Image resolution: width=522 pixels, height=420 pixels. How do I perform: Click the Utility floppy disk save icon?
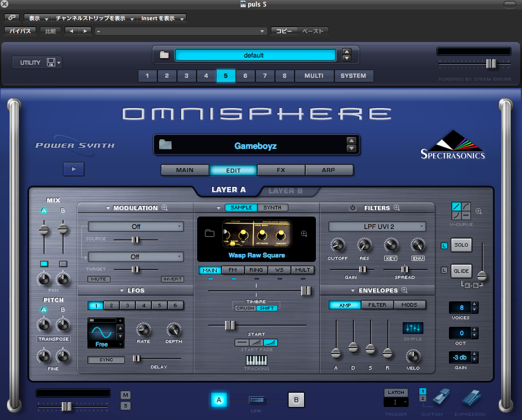51,62
